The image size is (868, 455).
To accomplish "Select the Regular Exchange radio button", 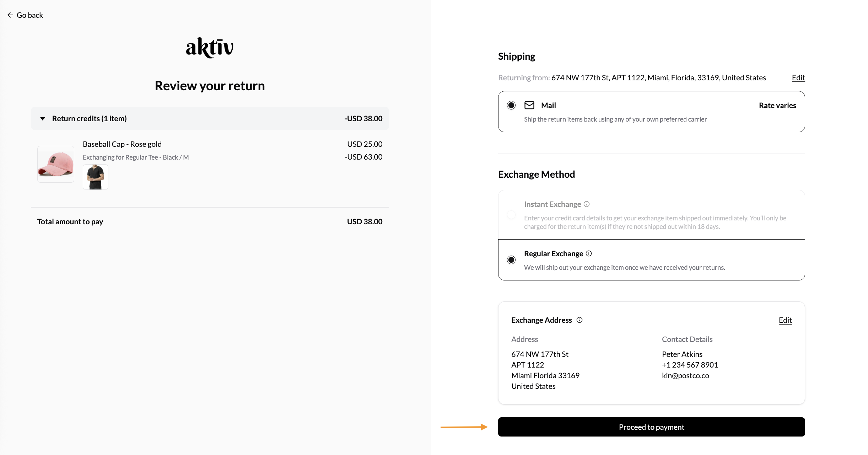I will coord(511,260).
